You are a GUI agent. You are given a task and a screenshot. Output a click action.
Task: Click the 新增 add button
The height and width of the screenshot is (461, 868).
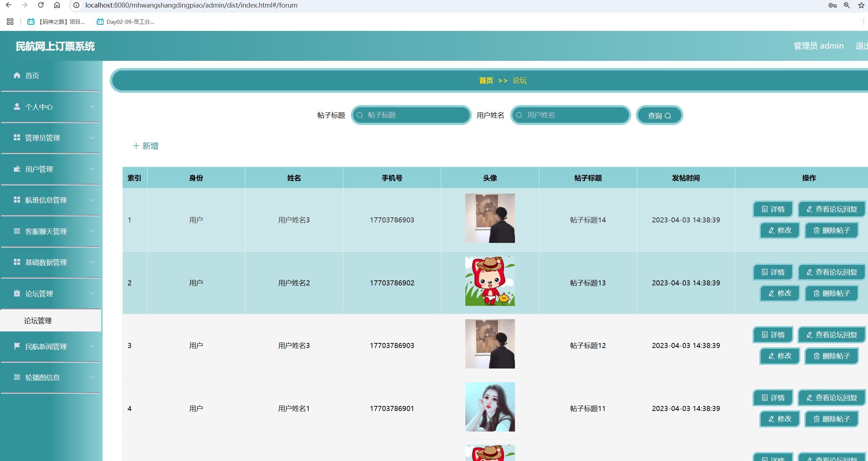pos(146,146)
